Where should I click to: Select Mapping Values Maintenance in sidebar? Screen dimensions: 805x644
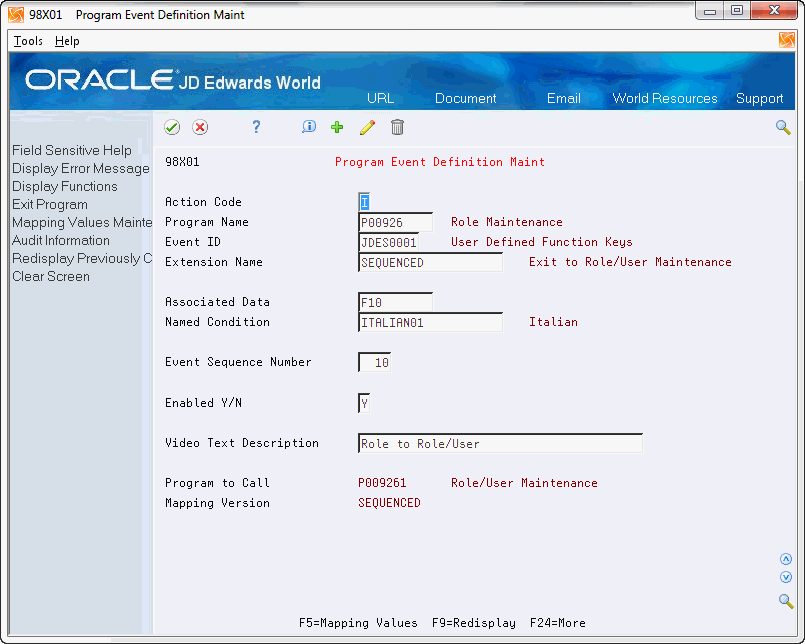coord(82,222)
